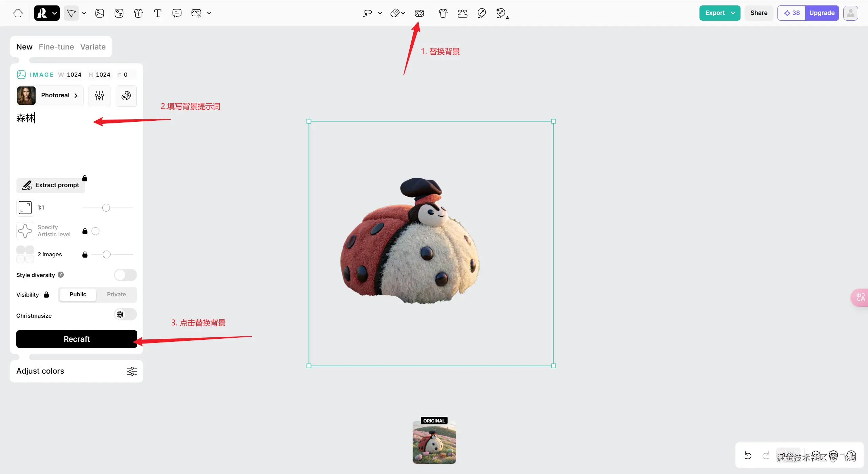Click the ORIGINAL image thumbnail
The height and width of the screenshot is (474, 868).
pos(434,442)
